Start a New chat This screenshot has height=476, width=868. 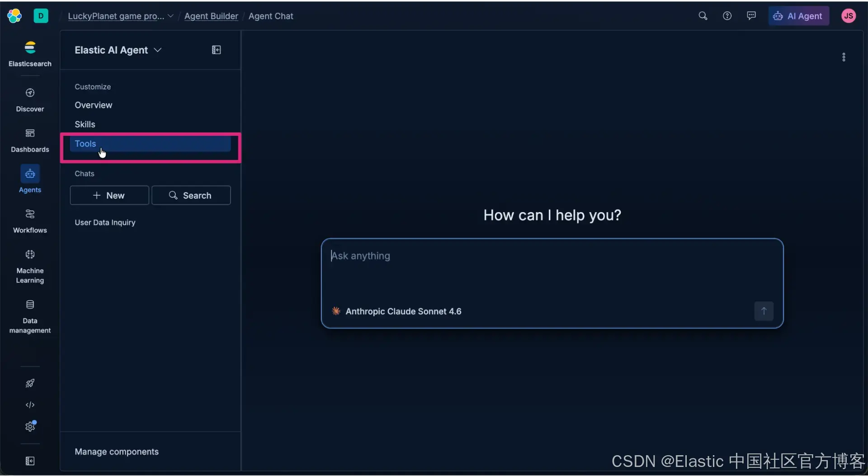[109, 195]
